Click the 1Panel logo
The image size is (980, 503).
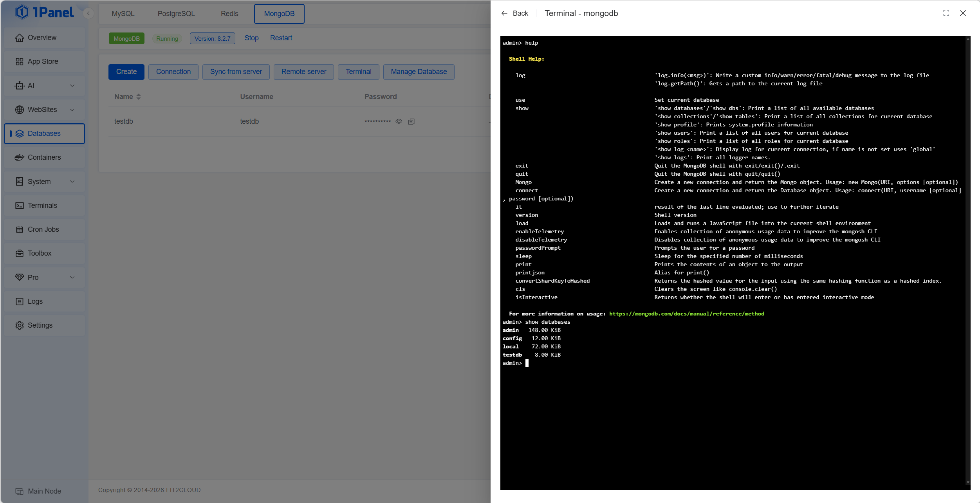[44, 12]
